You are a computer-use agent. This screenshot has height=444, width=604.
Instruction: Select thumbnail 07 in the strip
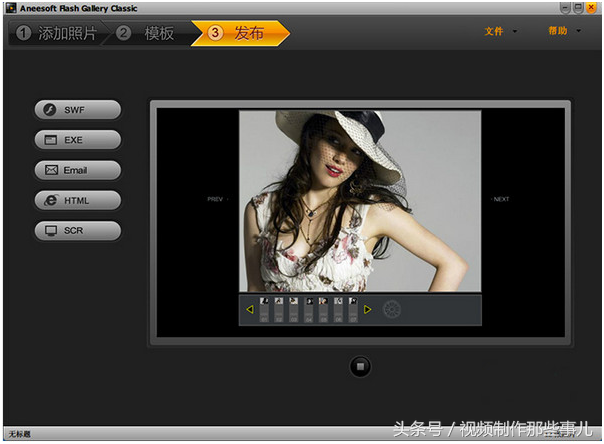tap(353, 309)
